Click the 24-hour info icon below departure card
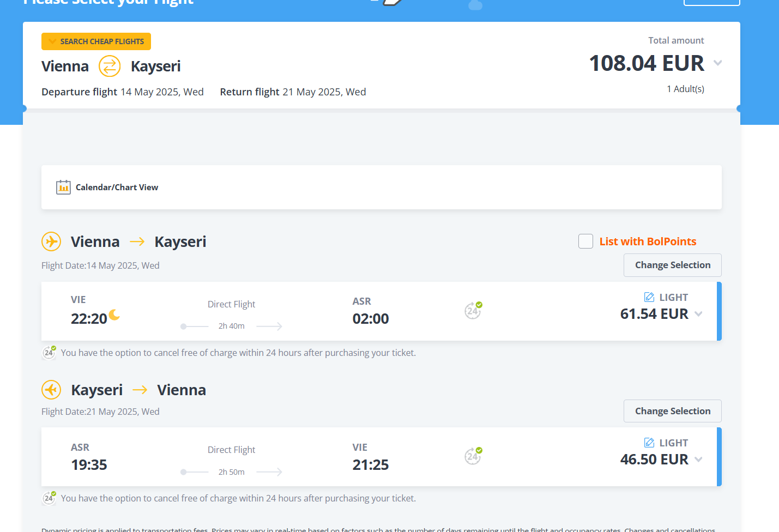 coord(49,353)
